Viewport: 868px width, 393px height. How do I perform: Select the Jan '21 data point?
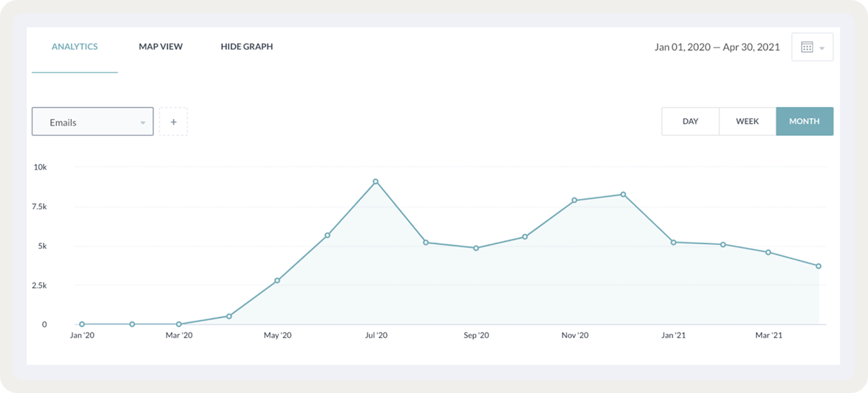tap(674, 242)
